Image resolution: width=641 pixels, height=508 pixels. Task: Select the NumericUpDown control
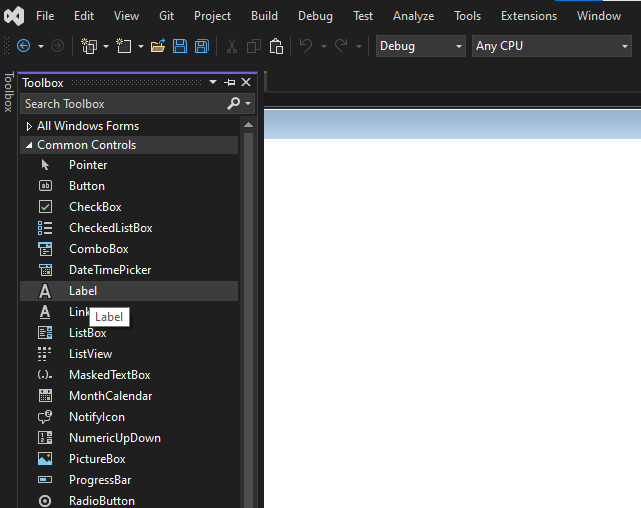coord(129,438)
